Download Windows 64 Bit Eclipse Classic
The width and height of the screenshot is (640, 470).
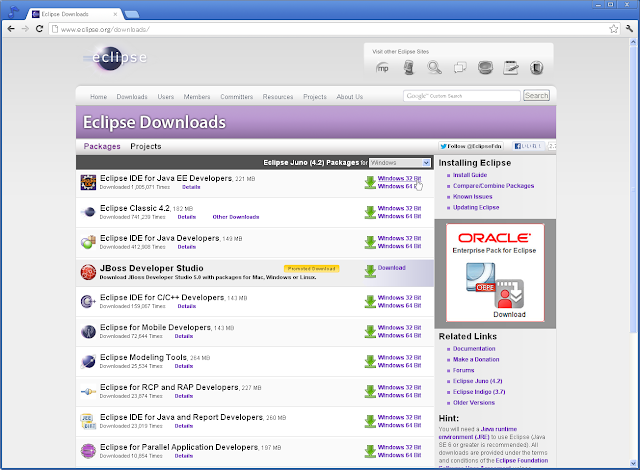(399, 216)
